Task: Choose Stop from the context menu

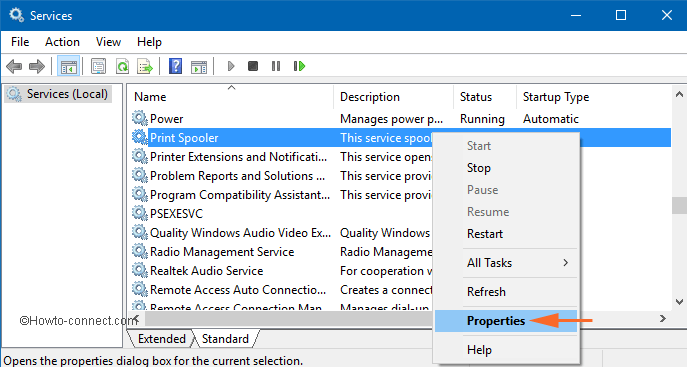Action: (506, 168)
